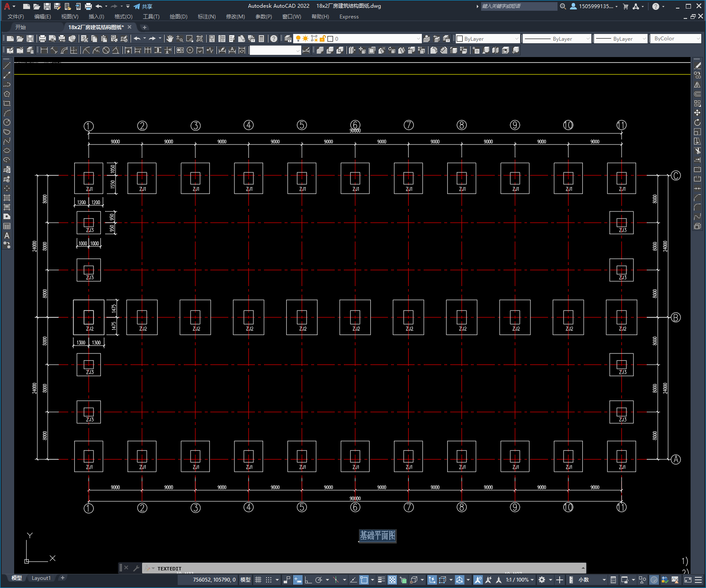Select the Circle draw tool in the left toolbar
This screenshot has height=588, width=706.
point(7,122)
